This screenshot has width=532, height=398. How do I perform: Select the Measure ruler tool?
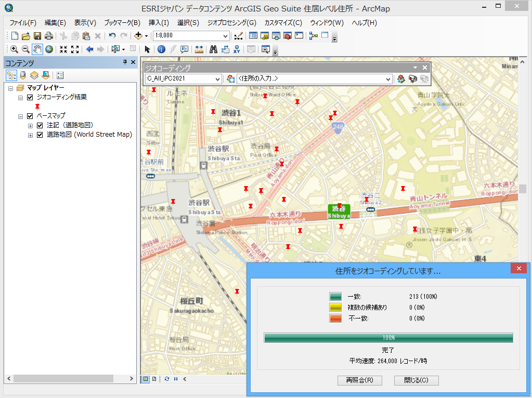point(199,49)
